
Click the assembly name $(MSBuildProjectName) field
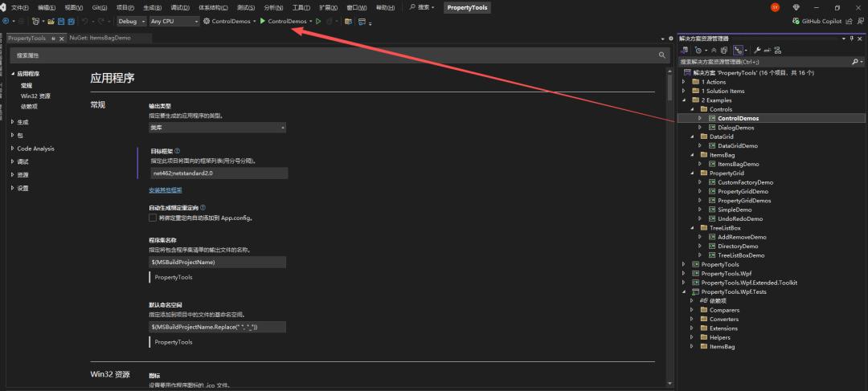click(x=218, y=262)
